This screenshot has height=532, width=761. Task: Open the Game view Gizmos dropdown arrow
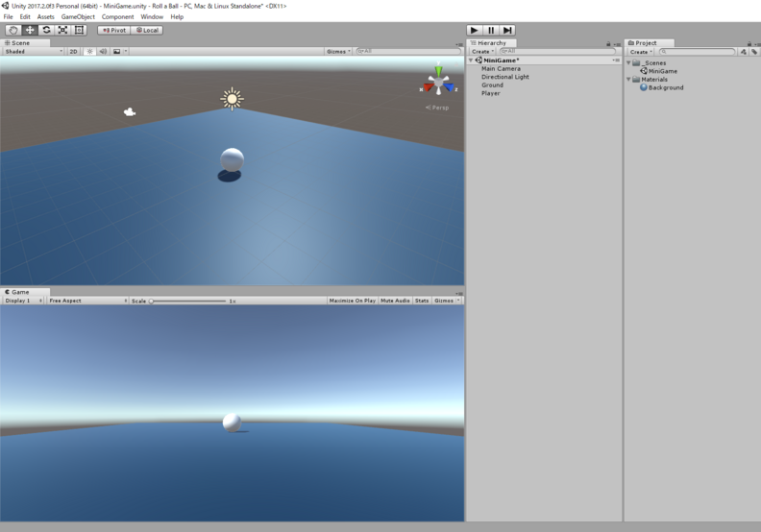pos(458,301)
